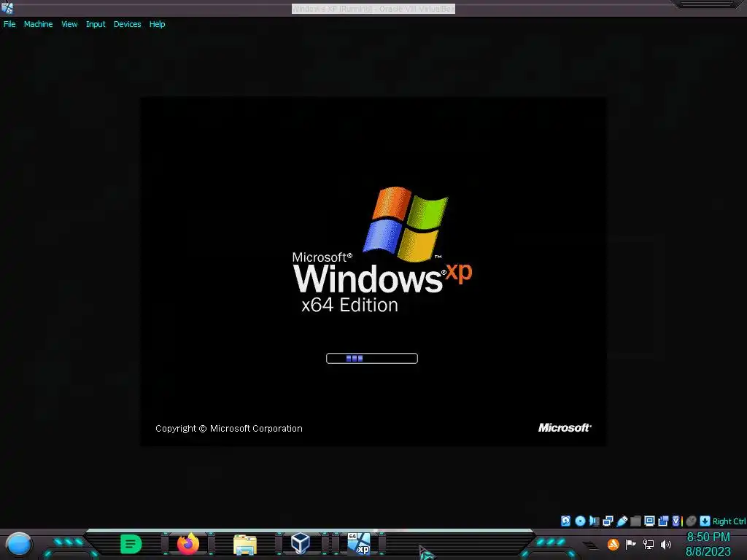
Task: Click the Windows XP flag logo
Action: click(x=406, y=224)
